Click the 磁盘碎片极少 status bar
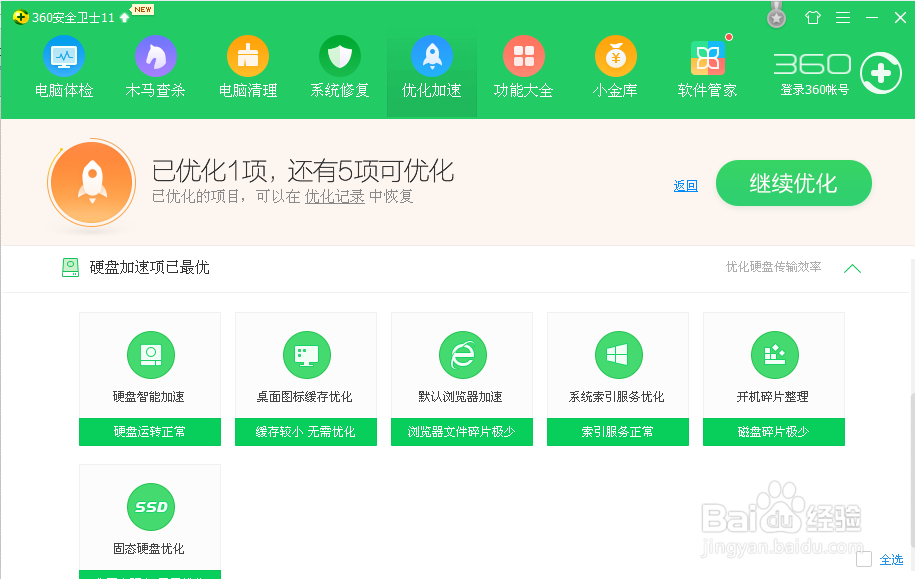 tap(774, 432)
